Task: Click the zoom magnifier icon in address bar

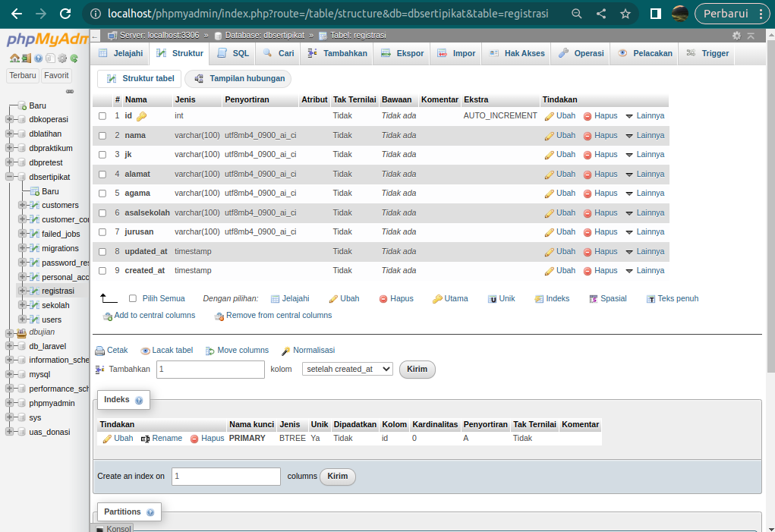Action: (577, 14)
